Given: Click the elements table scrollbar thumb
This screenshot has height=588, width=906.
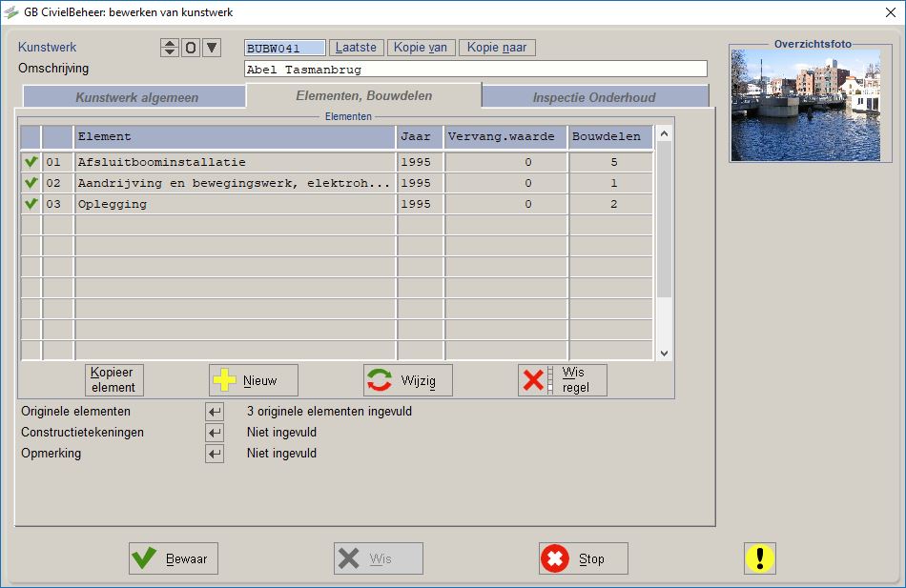Looking at the screenshot, I should 664,219.
